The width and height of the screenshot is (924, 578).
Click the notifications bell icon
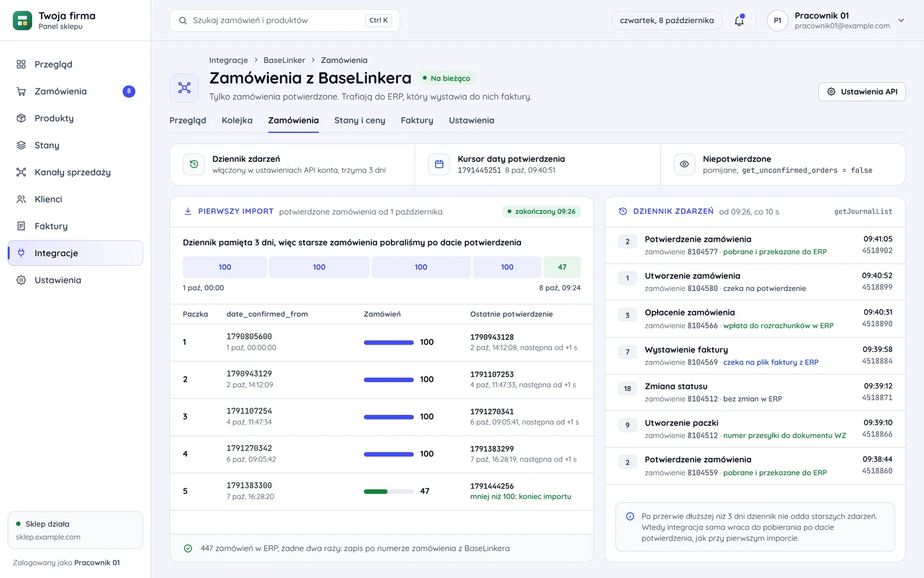[x=739, y=21]
